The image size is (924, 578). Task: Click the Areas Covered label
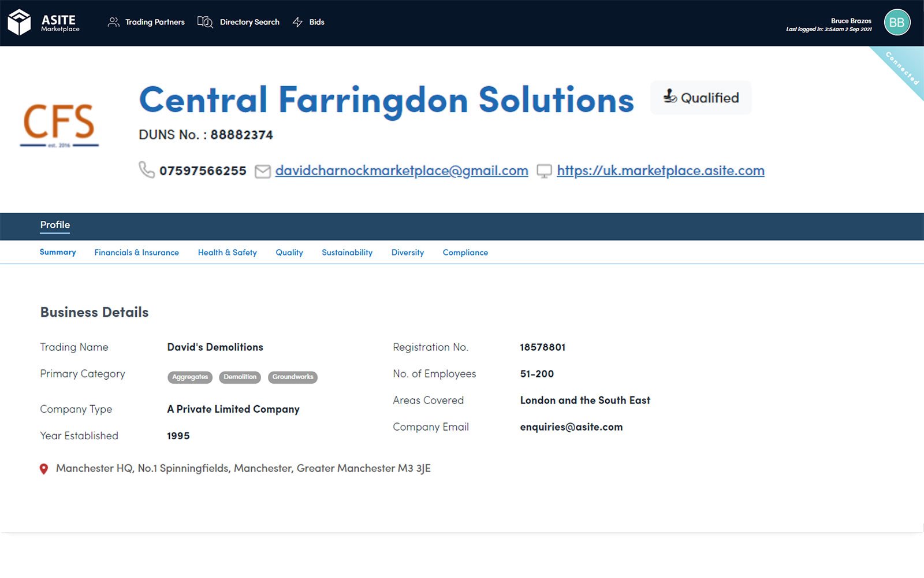pyautogui.click(x=429, y=401)
